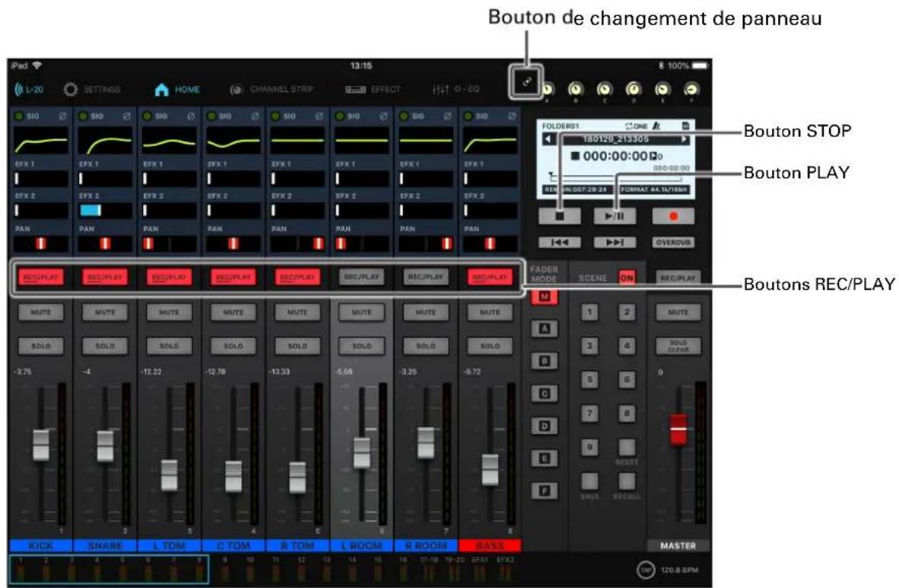Turn off the SCENE ON switch

point(627,278)
